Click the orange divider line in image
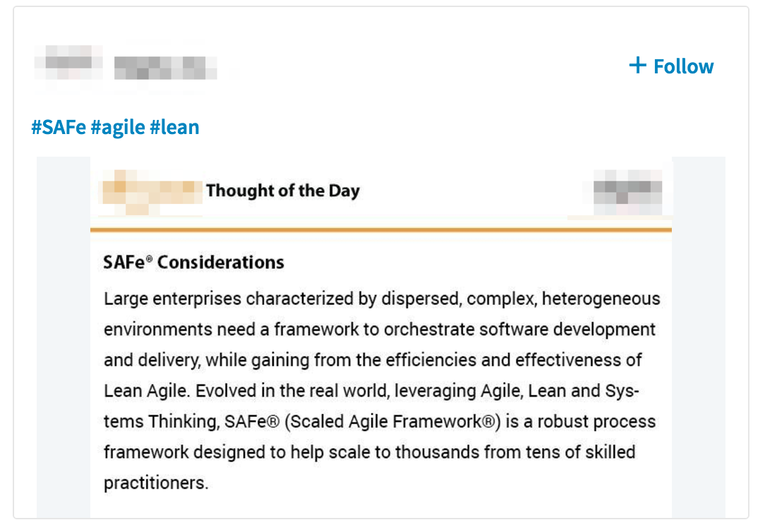The width and height of the screenshot is (765, 532). click(381, 229)
